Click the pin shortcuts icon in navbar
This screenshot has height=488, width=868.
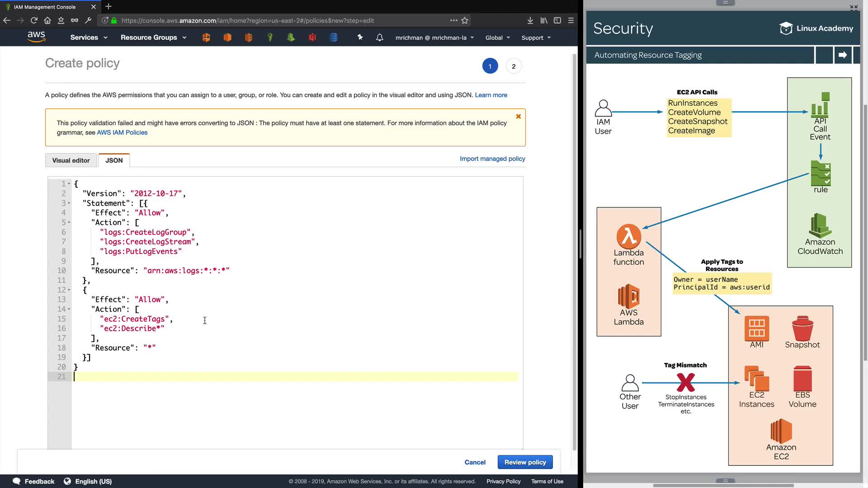pyautogui.click(x=360, y=38)
